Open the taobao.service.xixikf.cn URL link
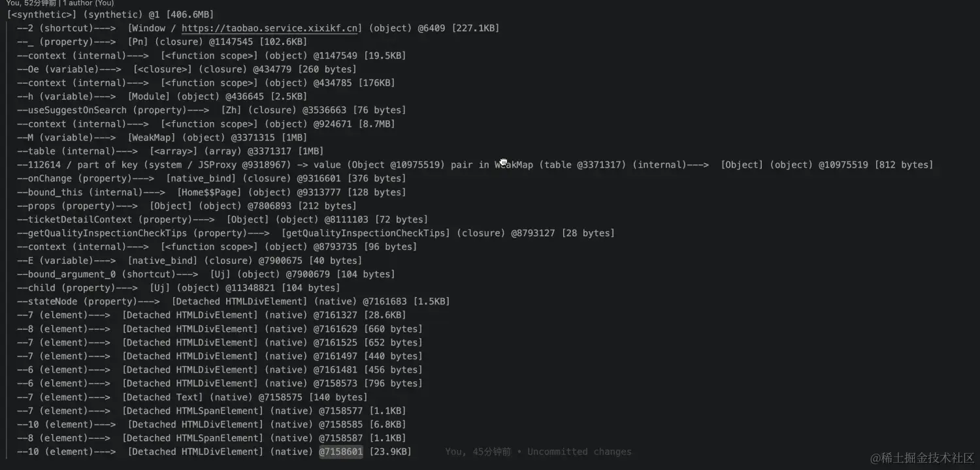The height and width of the screenshot is (470, 980). tap(270, 28)
